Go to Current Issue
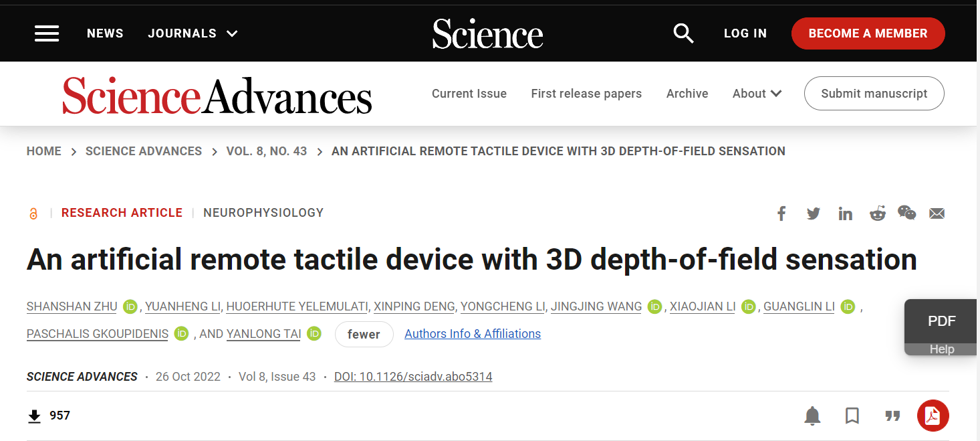 click(x=469, y=94)
